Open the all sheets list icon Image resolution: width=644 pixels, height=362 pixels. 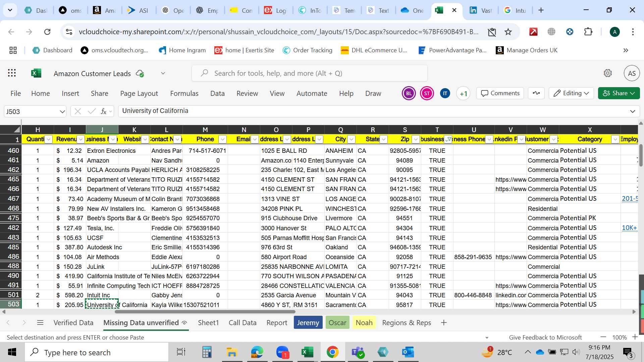point(40,323)
